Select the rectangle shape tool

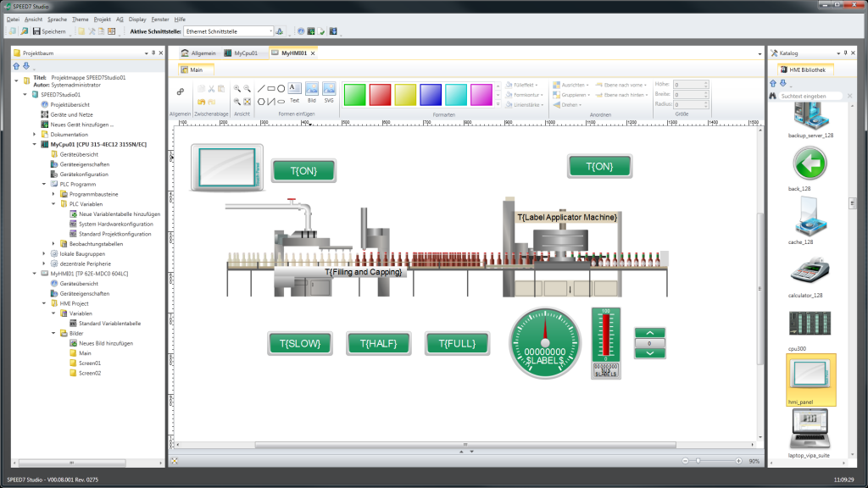point(271,88)
